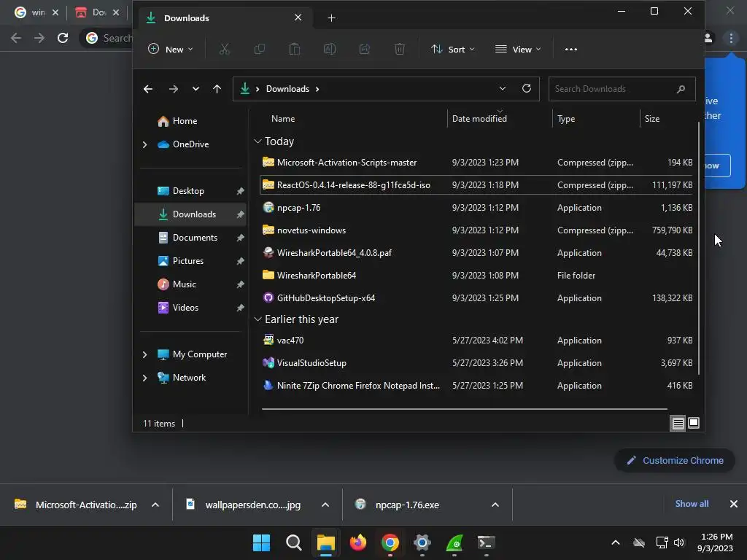The height and width of the screenshot is (560, 747).
Task: Select Pictures in navigation pane
Action: click(192, 261)
